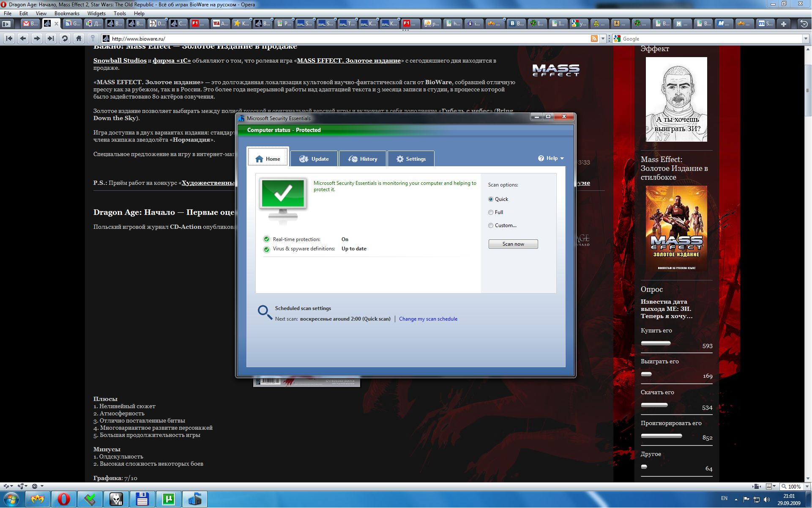Expand the Google search engine dropdown
812x508 pixels.
pos(806,38)
